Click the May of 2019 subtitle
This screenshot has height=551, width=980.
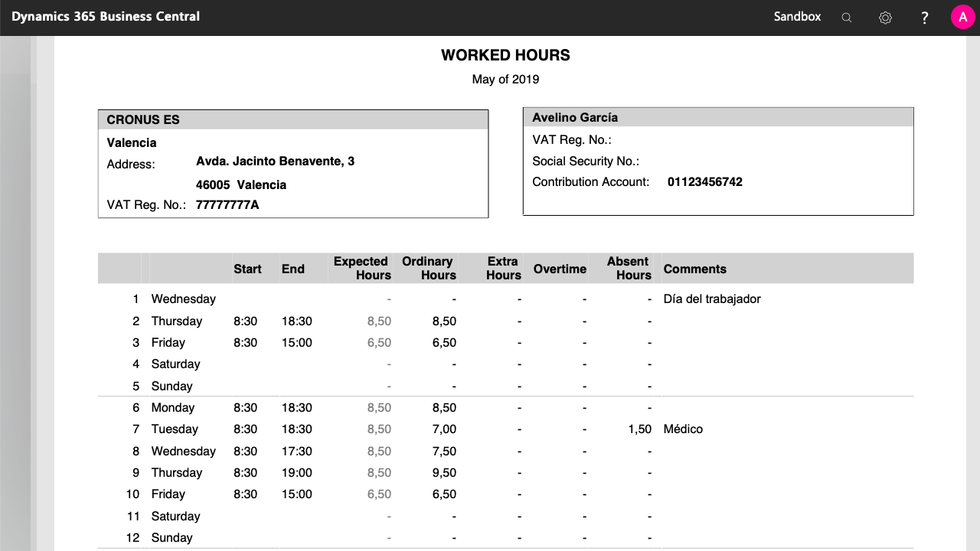click(505, 79)
